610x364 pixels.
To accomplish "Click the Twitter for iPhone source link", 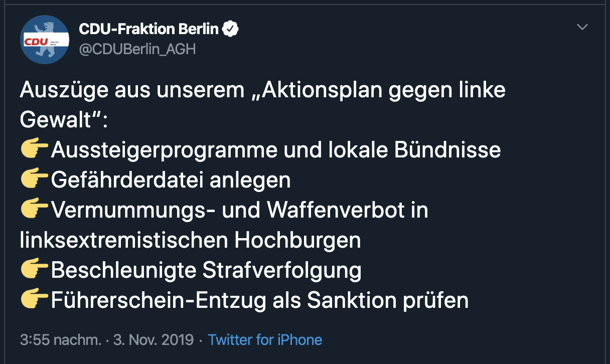I will [x=265, y=340].
